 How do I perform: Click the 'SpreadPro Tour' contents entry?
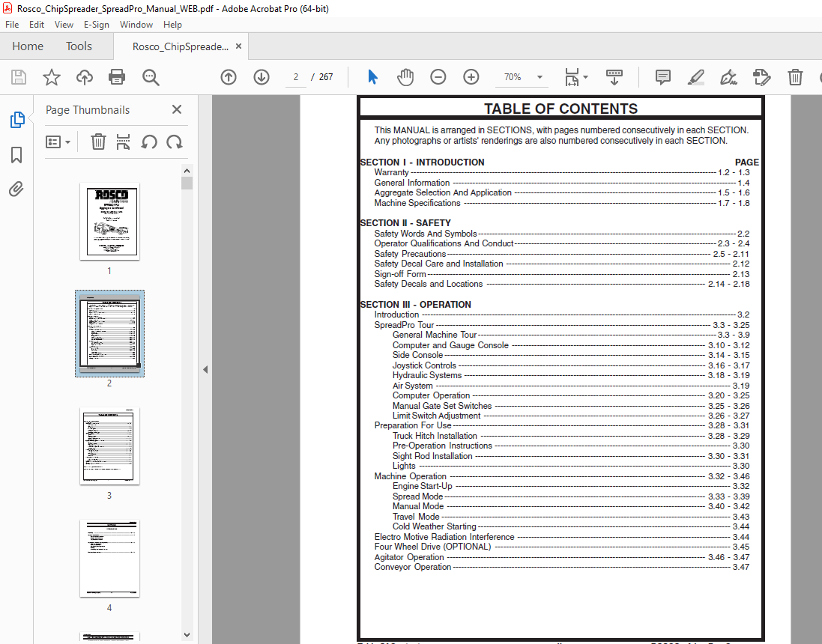point(404,325)
